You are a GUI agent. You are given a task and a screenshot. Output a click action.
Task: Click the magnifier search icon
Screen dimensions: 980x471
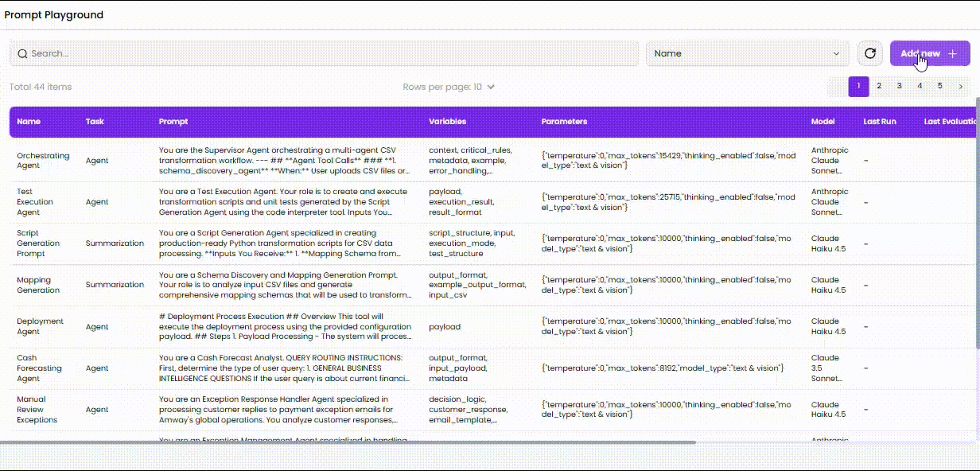pyautogui.click(x=22, y=53)
